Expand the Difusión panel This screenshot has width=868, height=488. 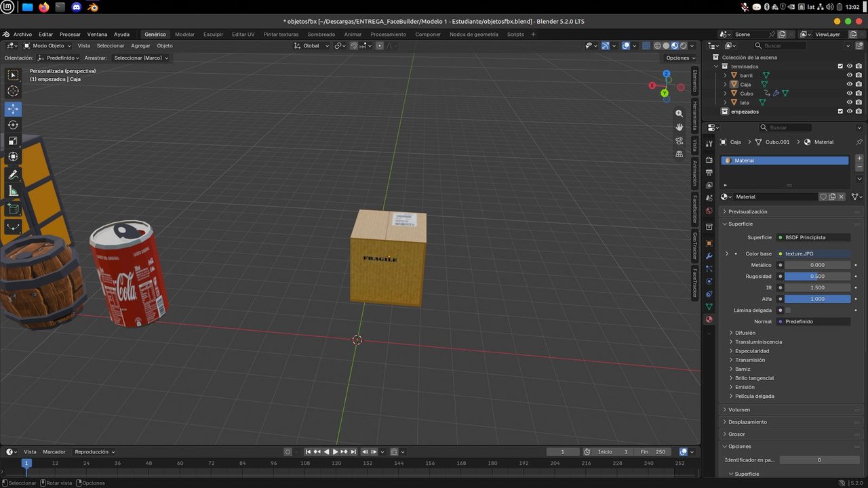coord(745,333)
